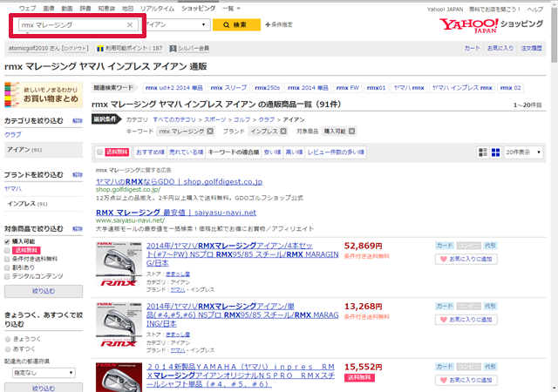Open the 知恵袋 top navigation item
Screen dimensions: 558x392
click(x=106, y=8)
